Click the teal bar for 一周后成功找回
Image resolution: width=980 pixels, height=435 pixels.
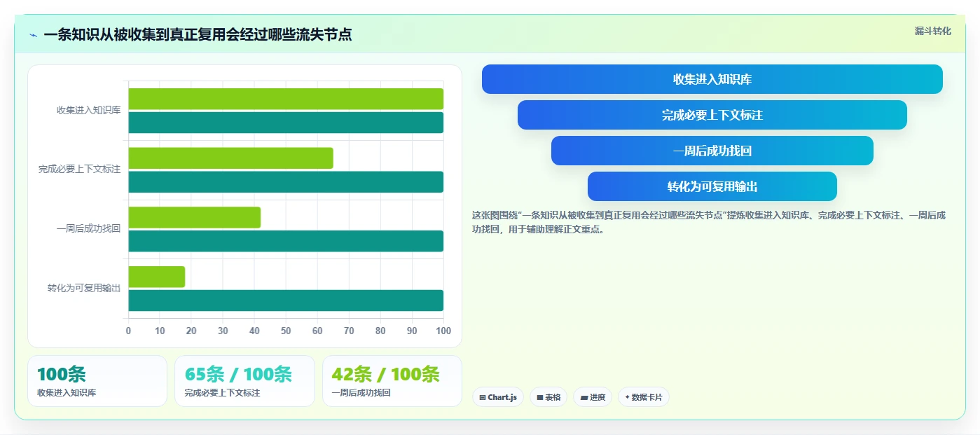pyautogui.click(x=286, y=241)
